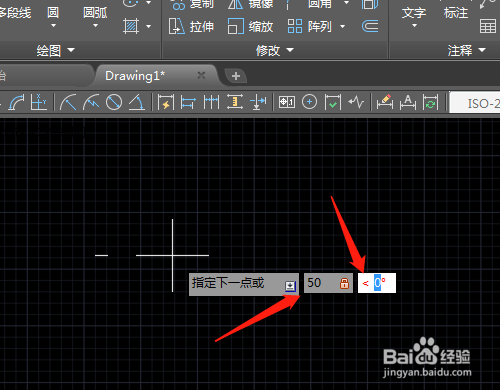500x390 pixels.
Task: Select the dimension update icon
Action: click(430, 102)
